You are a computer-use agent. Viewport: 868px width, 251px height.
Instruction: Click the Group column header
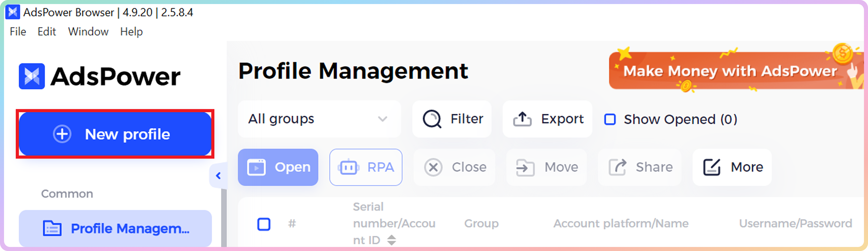click(x=481, y=223)
